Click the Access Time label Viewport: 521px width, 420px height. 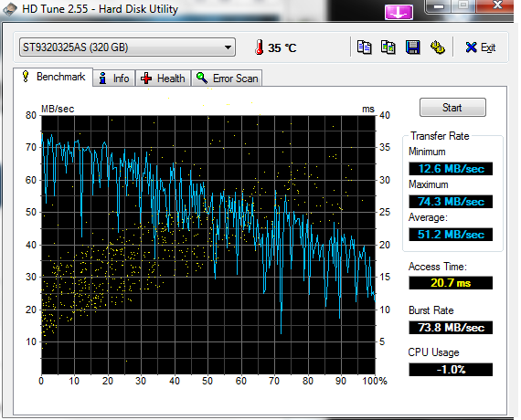point(437,267)
